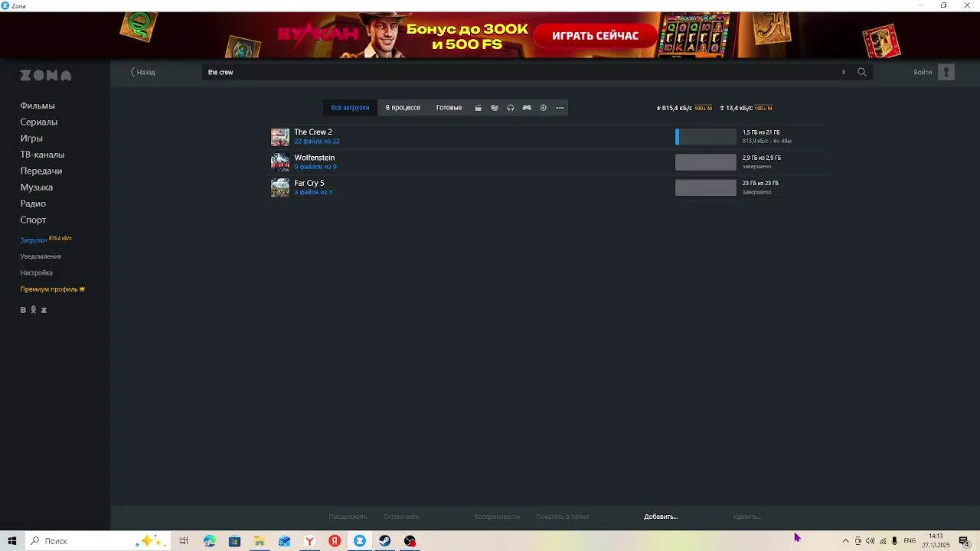Click the ZONA logo
Image resolution: width=980 pixels, height=551 pixels.
(46, 75)
